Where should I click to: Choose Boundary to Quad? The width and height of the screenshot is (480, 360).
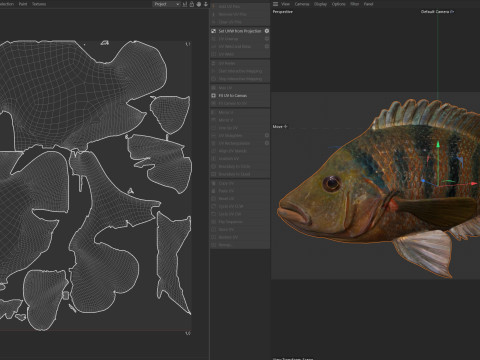click(240, 174)
